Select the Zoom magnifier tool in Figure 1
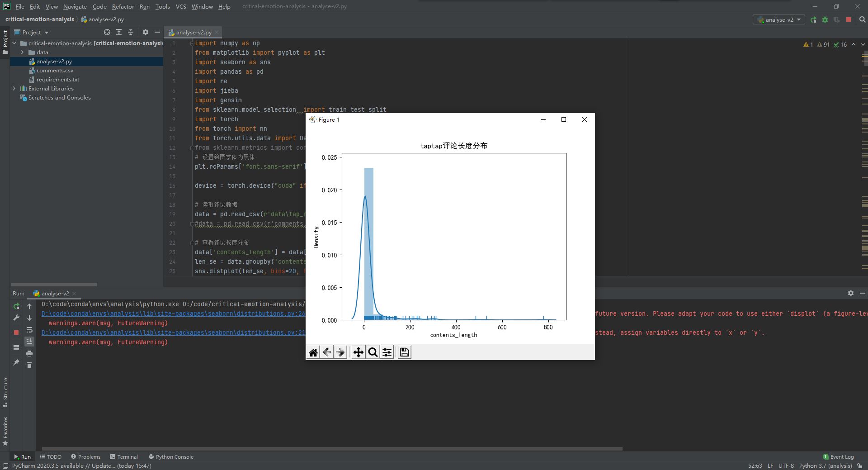Image resolution: width=868 pixels, height=470 pixels. point(373,352)
